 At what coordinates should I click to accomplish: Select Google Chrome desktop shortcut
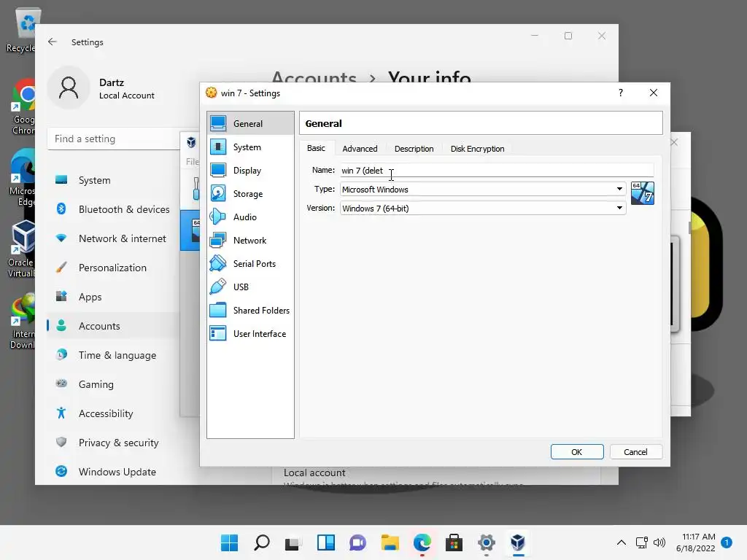tap(23, 107)
